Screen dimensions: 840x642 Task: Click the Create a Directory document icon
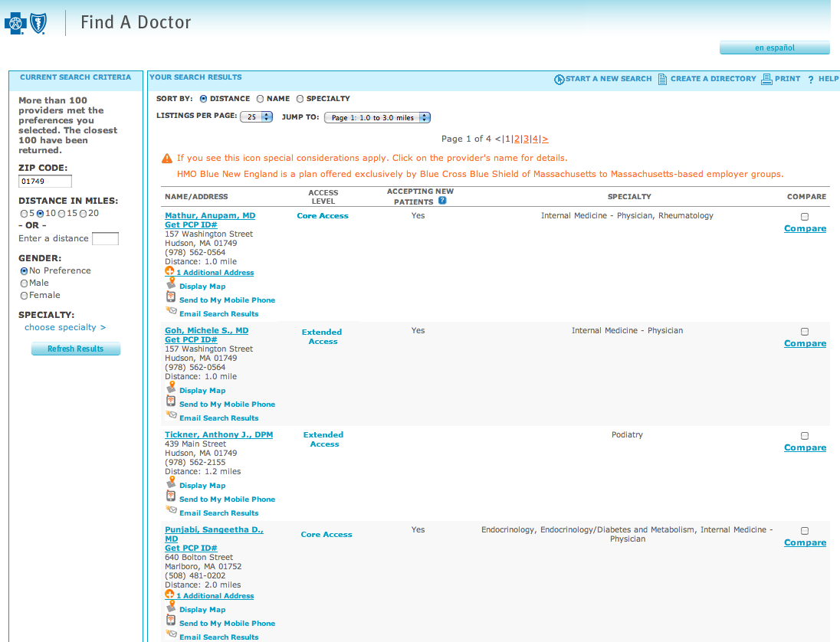tap(662, 79)
